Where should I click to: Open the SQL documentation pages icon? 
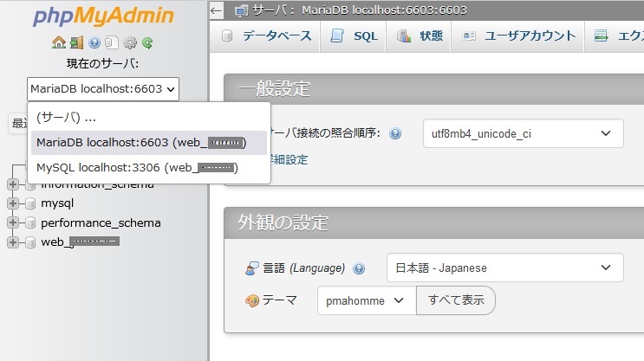[x=112, y=42]
